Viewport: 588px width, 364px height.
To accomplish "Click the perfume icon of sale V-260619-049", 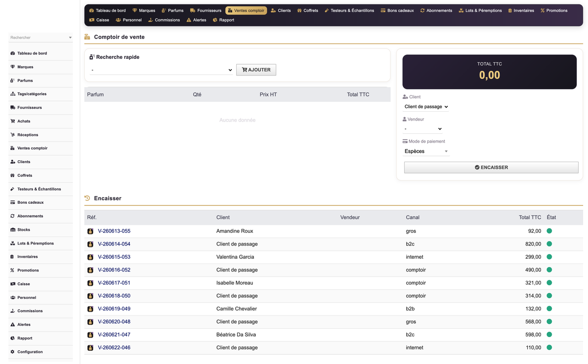I will tap(90, 309).
